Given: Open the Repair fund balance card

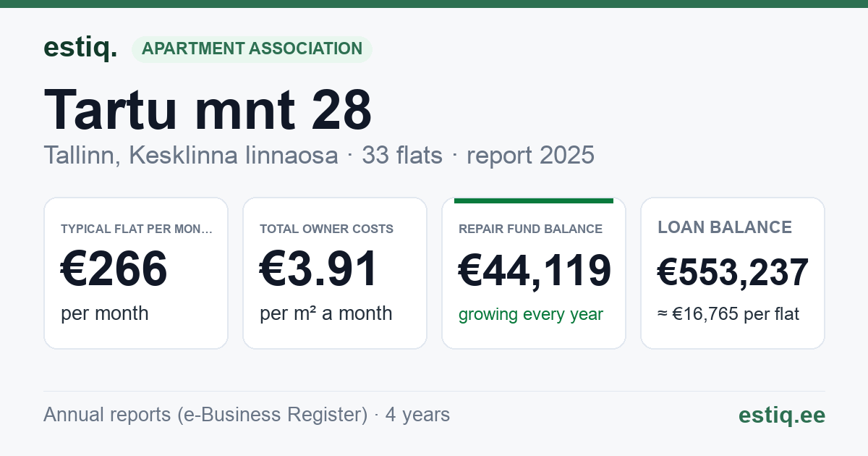Looking at the screenshot, I should (534, 273).
